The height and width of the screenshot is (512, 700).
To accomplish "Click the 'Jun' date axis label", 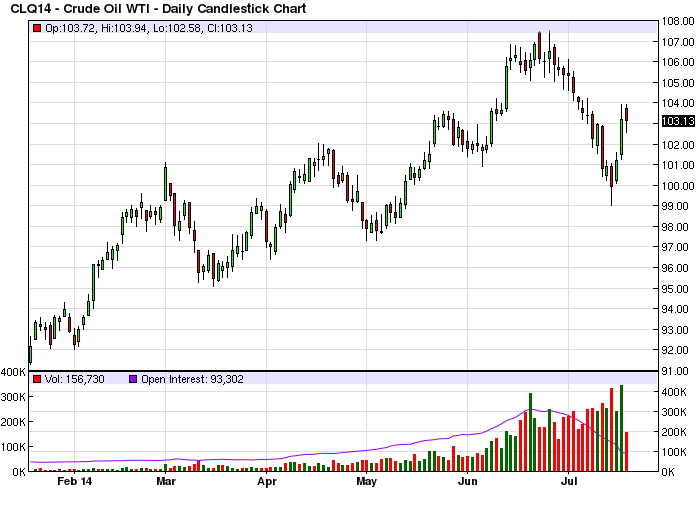I will (468, 481).
